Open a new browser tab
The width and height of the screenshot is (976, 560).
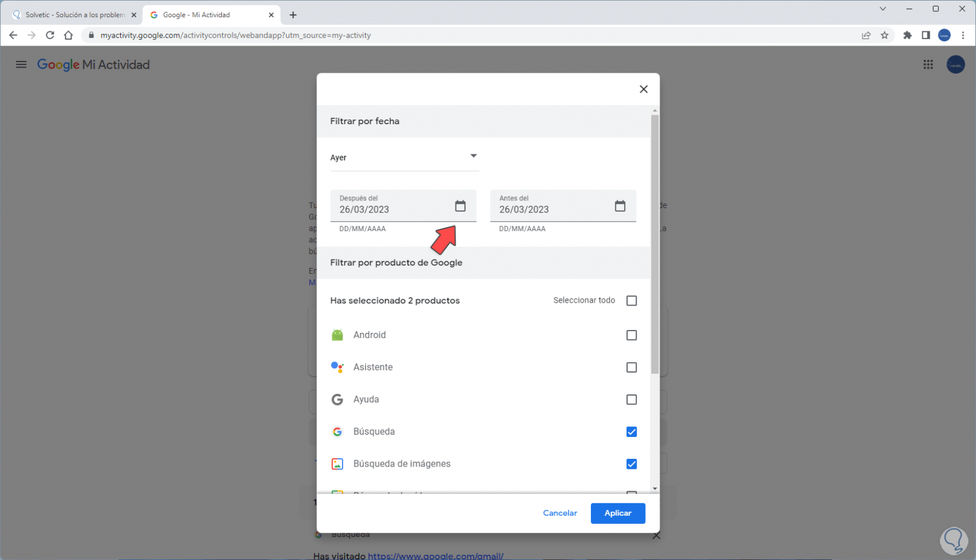[x=293, y=15]
